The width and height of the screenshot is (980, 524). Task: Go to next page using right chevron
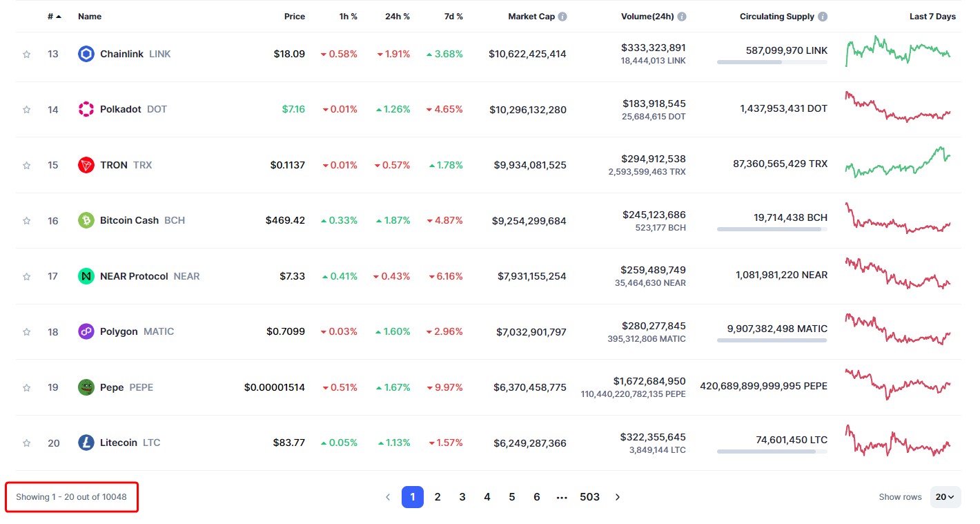point(618,497)
